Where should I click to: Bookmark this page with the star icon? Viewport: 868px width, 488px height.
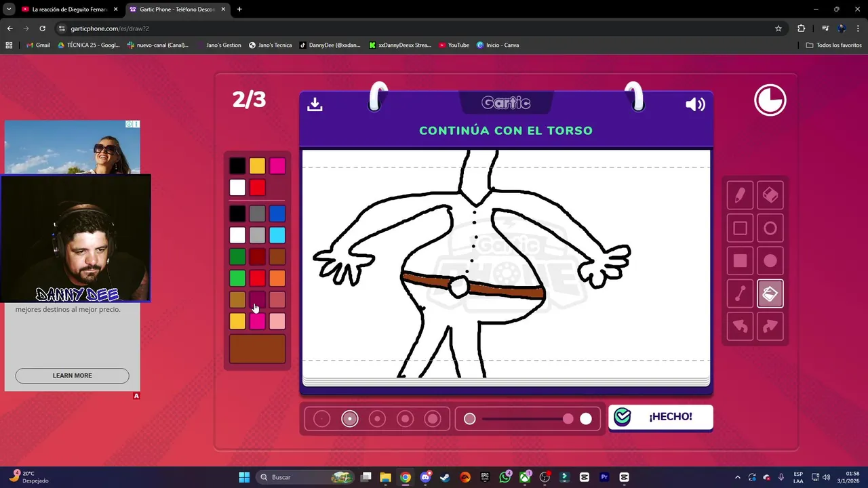pos(778,28)
